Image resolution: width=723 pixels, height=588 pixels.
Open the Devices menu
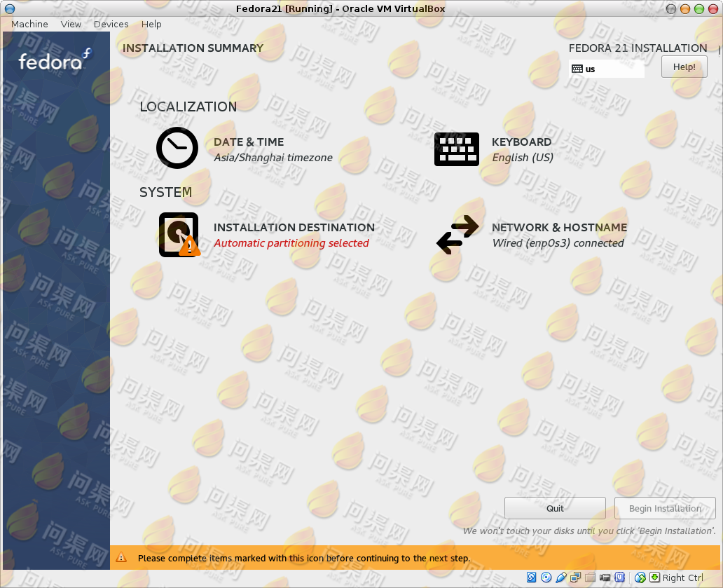pos(111,24)
